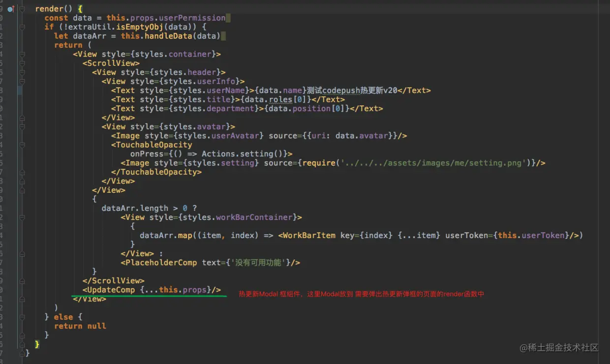
Task: Click fold end marker at closing /ScrollView
Action: coord(22,281)
